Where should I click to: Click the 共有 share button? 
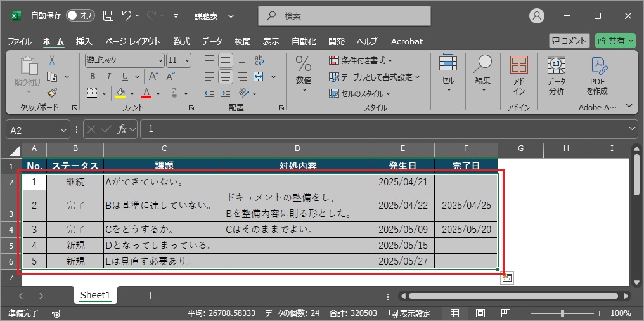(x=615, y=41)
